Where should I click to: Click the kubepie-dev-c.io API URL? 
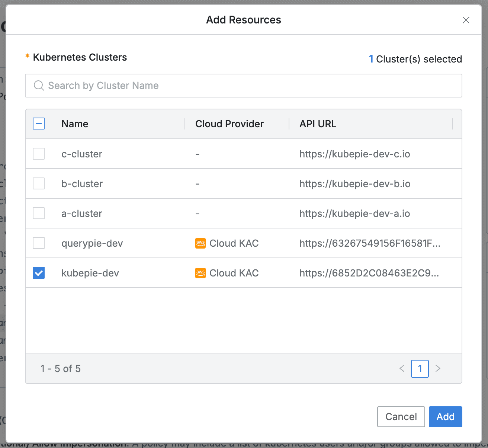354,154
